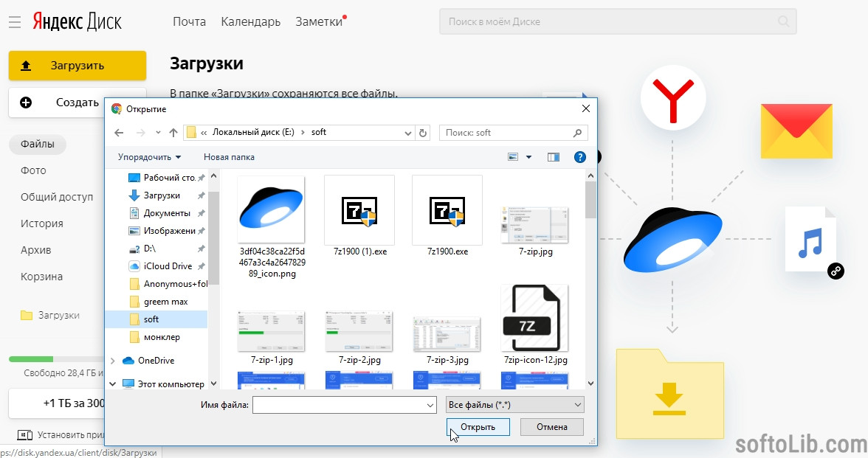
Task: Select the 7zip-icon-12.jpg file
Action: [535, 325]
